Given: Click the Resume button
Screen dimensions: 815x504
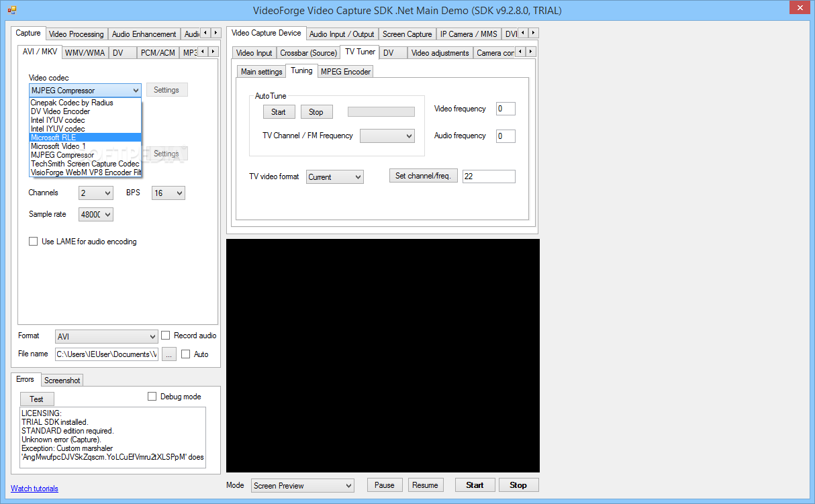Looking at the screenshot, I should (425, 485).
